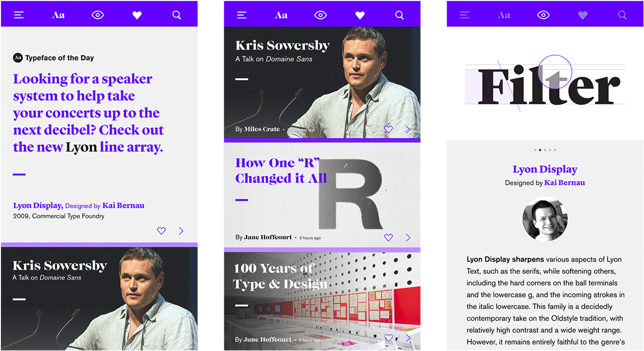Click faded heart icon in header above Filter specimen
644x351 pixels.
point(583,15)
